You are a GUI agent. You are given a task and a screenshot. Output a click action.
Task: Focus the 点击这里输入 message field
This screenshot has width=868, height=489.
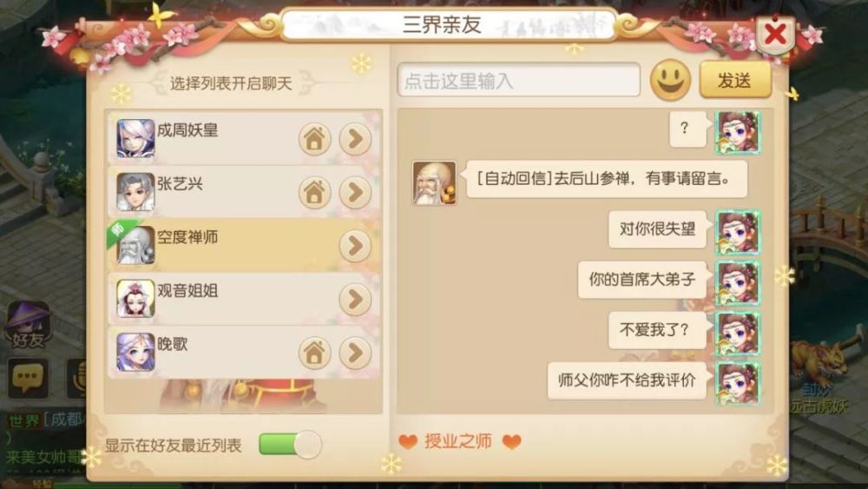pos(519,80)
